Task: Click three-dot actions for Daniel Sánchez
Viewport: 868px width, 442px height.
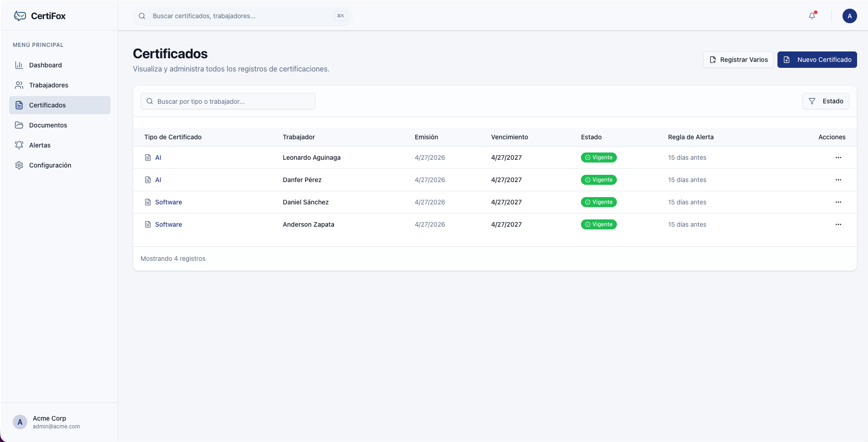Action: 838,202
